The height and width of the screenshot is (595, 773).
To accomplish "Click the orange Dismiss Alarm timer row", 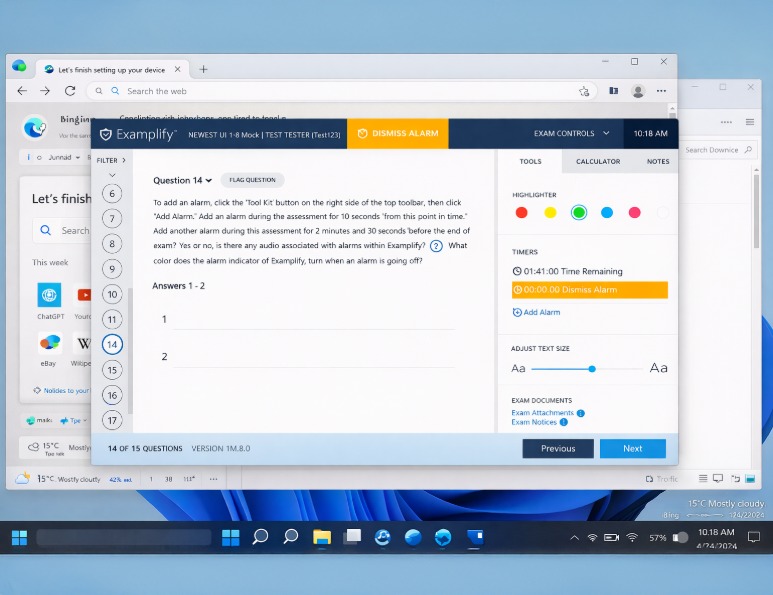I will click(x=590, y=290).
